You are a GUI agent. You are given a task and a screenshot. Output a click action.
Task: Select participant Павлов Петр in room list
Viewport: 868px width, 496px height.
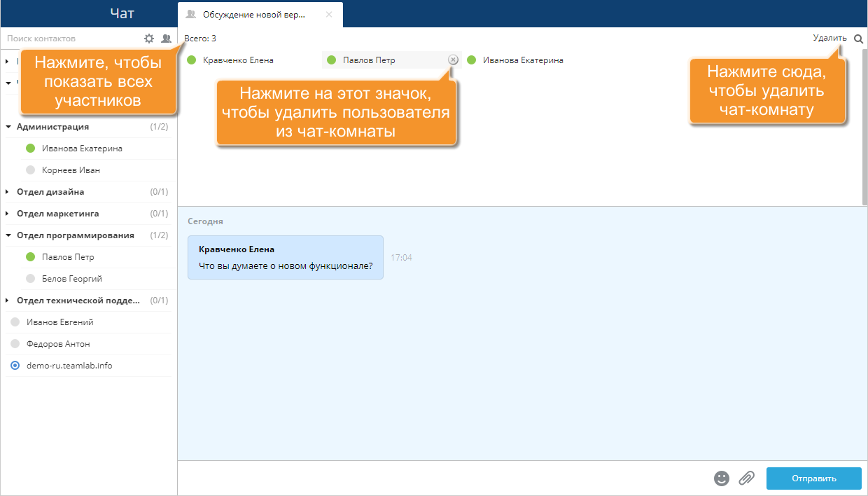(x=369, y=60)
